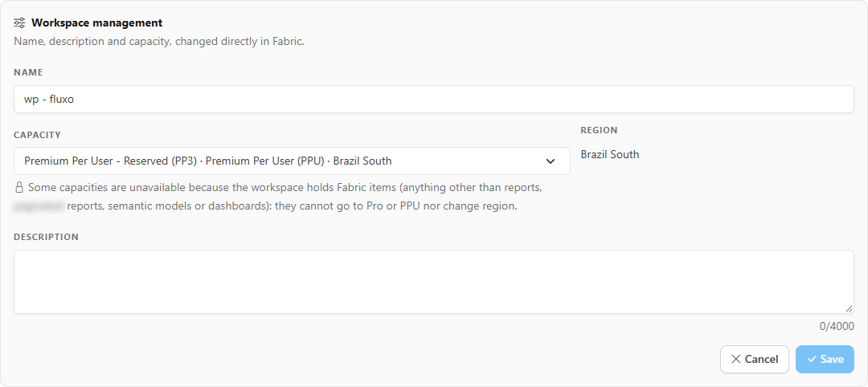Click the lock icon beside capacities note

pos(19,187)
